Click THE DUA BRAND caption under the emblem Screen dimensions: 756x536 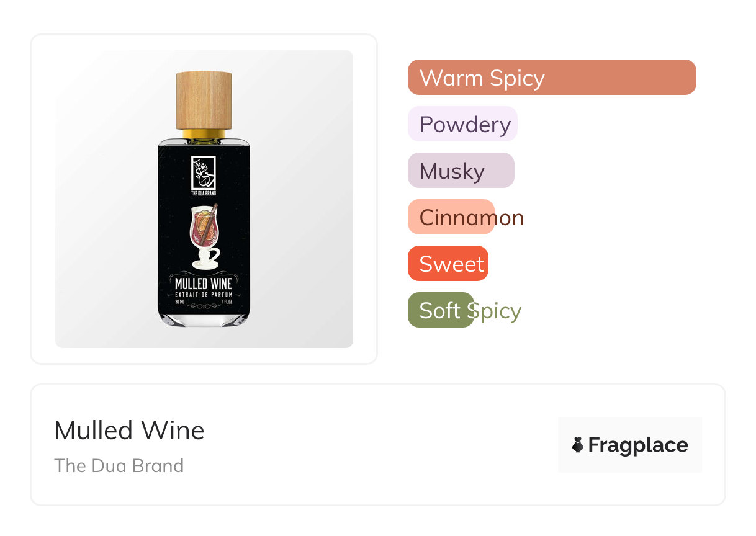(203, 194)
